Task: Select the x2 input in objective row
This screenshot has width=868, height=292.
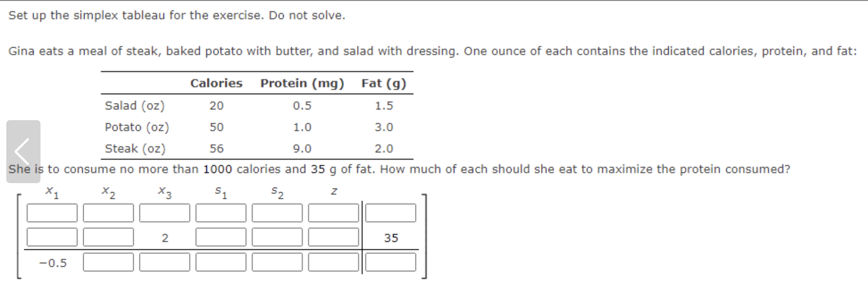Action: [x=108, y=262]
